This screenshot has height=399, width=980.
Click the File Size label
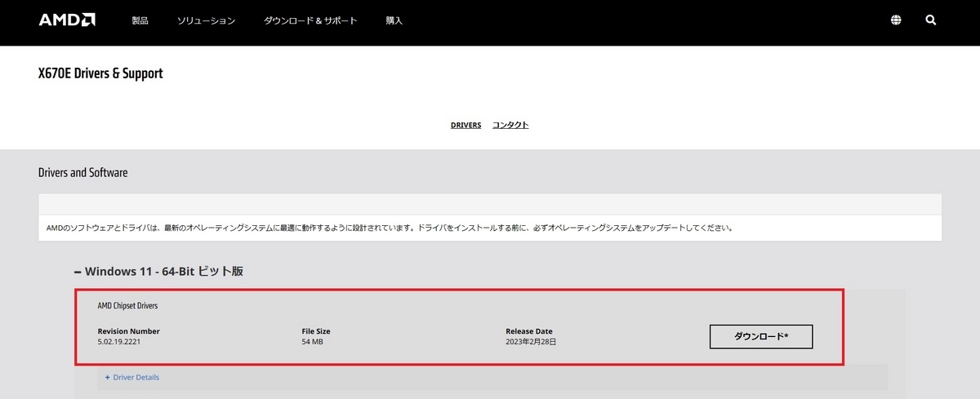pos(316,331)
